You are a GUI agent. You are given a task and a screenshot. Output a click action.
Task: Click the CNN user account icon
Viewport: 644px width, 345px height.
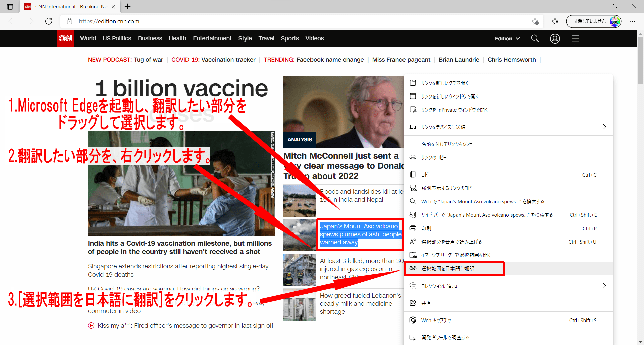coord(555,39)
